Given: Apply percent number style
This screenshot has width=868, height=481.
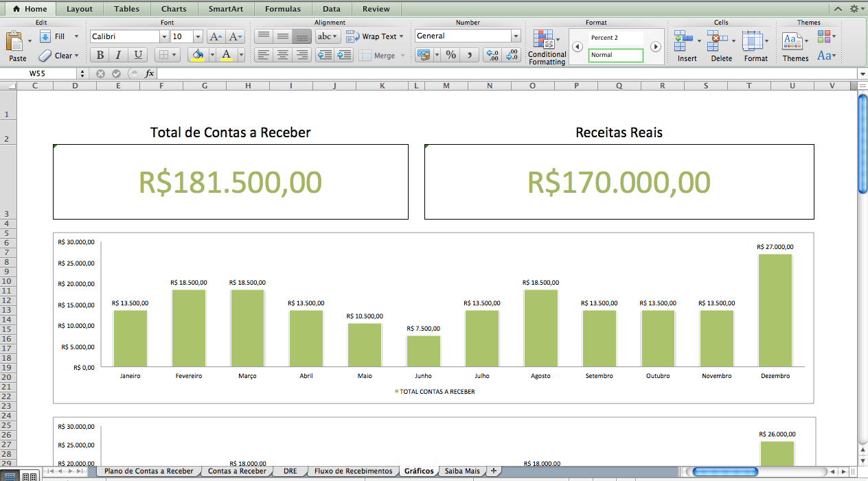Looking at the screenshot, I should [x=450, y=56].
